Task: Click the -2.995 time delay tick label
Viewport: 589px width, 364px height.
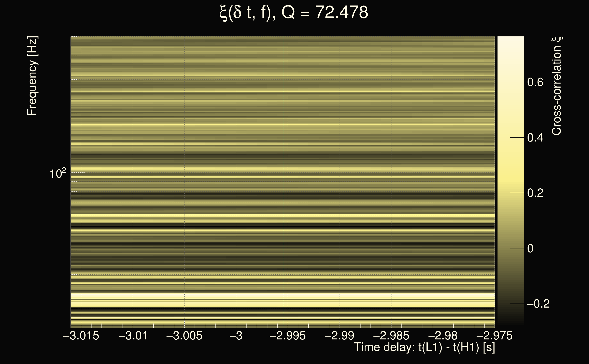Action: [x=288, y=336]
